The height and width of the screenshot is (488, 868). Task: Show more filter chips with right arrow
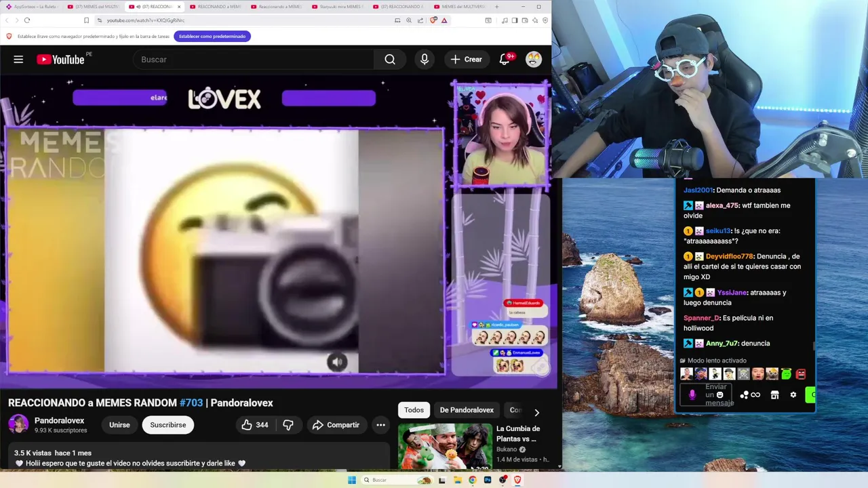(x=536, y=412)
